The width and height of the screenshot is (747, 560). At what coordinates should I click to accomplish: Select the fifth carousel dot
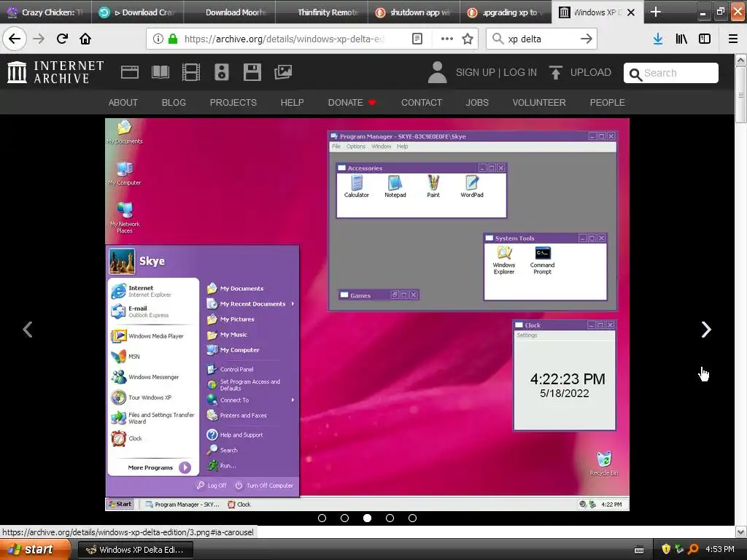[x=413, y=518]
